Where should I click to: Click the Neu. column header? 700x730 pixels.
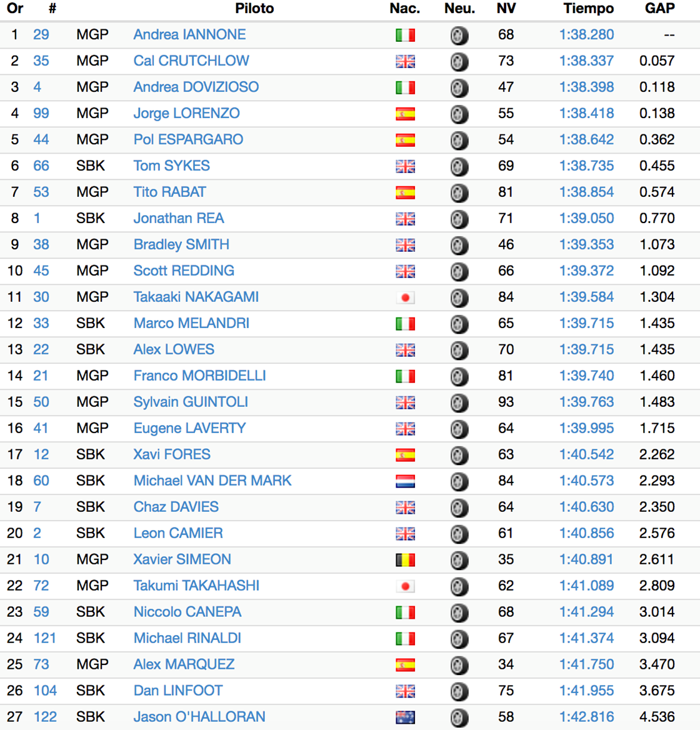tap(460, 8)
